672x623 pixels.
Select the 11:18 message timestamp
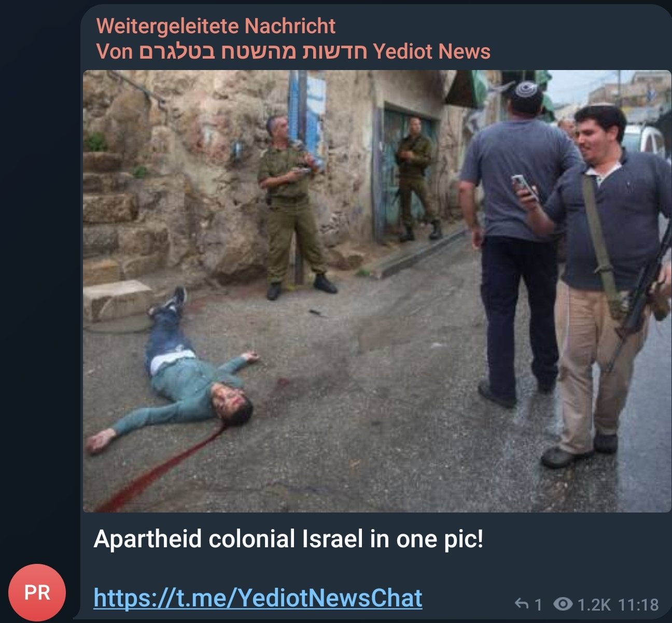638,604
